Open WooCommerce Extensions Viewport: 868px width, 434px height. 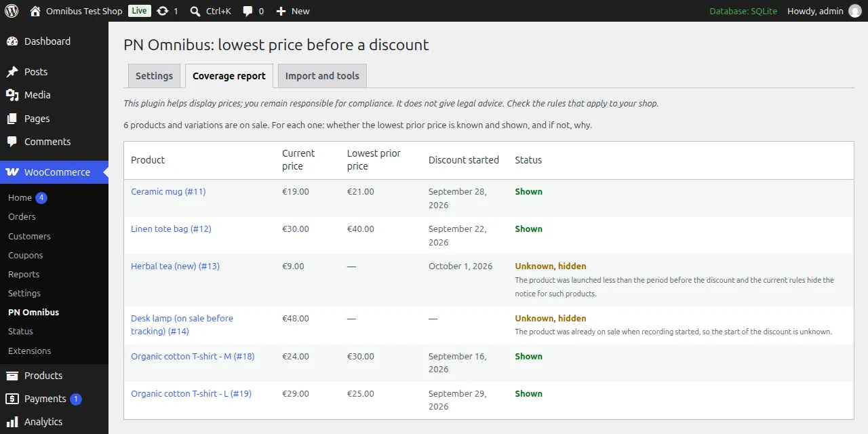[29, 351]
